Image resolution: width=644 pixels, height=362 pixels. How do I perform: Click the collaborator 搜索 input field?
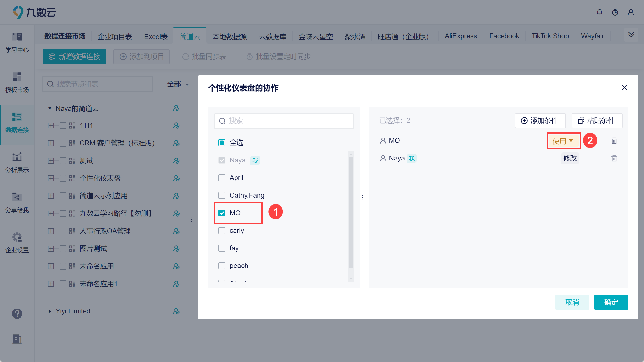tap(288, 121)
